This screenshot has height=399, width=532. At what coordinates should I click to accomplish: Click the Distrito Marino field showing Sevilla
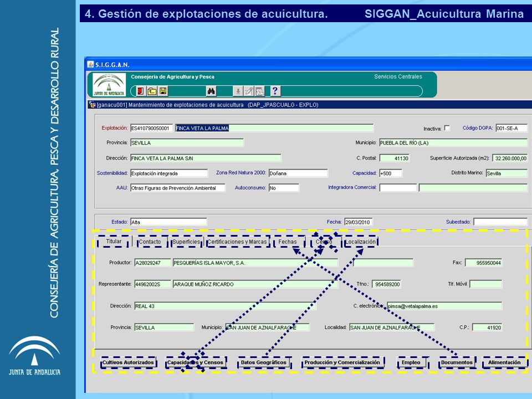click(x=507, y=173)
